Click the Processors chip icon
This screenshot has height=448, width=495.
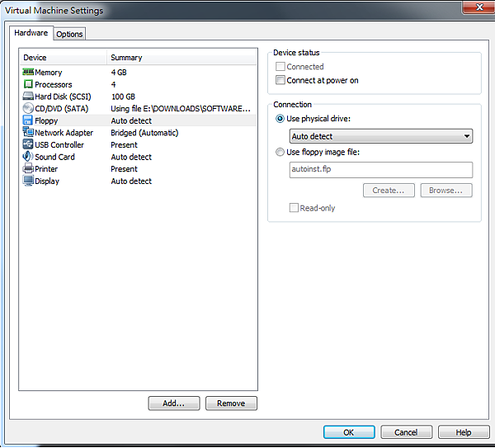tap(28, 84)
